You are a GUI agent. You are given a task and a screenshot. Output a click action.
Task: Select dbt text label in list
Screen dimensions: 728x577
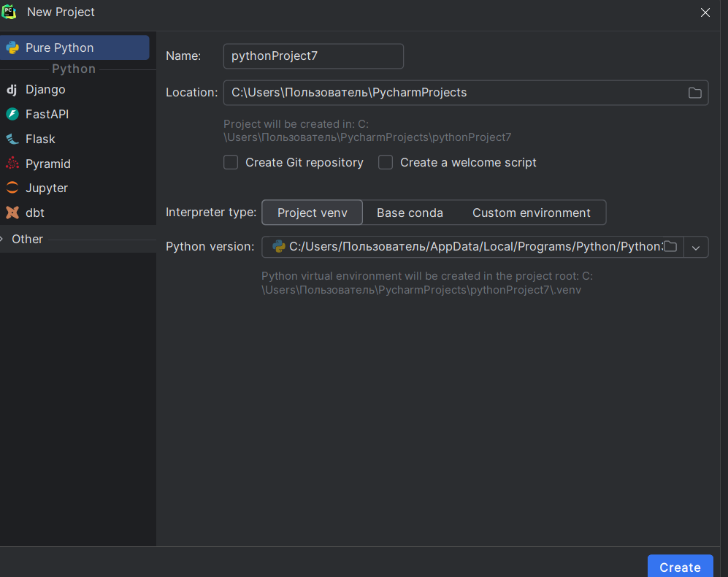click(35, 213)
